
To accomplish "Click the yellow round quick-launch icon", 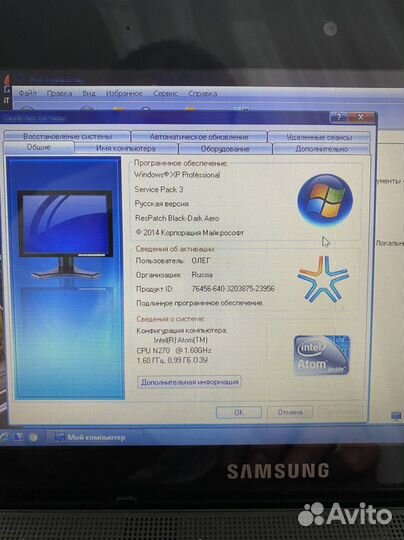I will (x=33, y=437).
